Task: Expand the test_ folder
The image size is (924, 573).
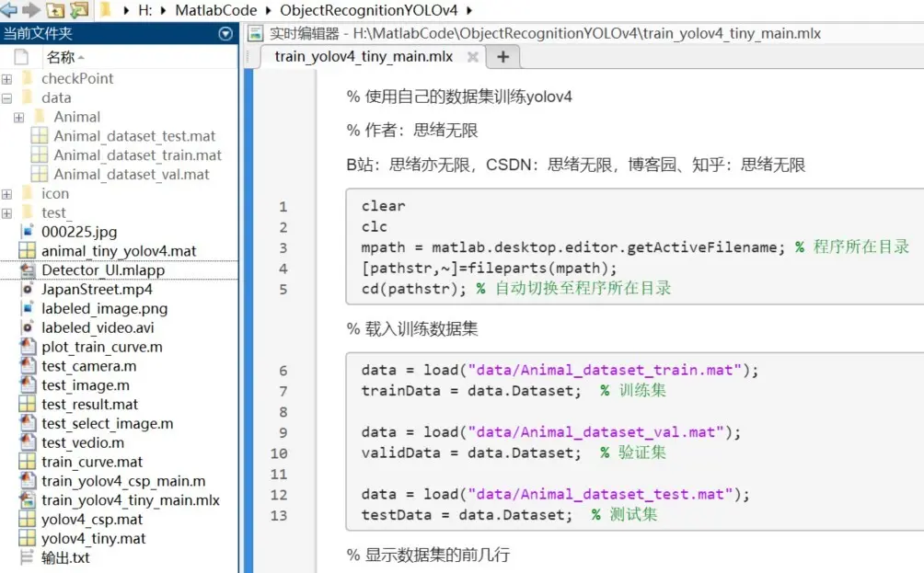Action: 6,213
